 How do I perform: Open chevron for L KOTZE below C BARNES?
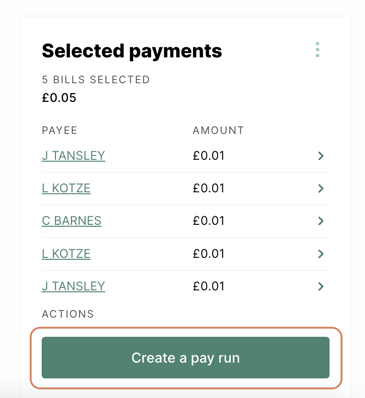pyautogui.click(x=321, y=254)
